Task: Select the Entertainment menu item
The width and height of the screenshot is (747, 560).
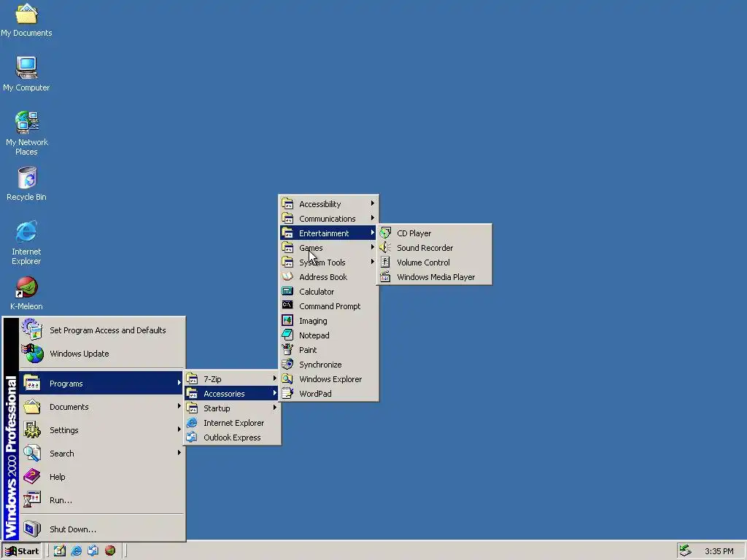Action: pos(328,233)
